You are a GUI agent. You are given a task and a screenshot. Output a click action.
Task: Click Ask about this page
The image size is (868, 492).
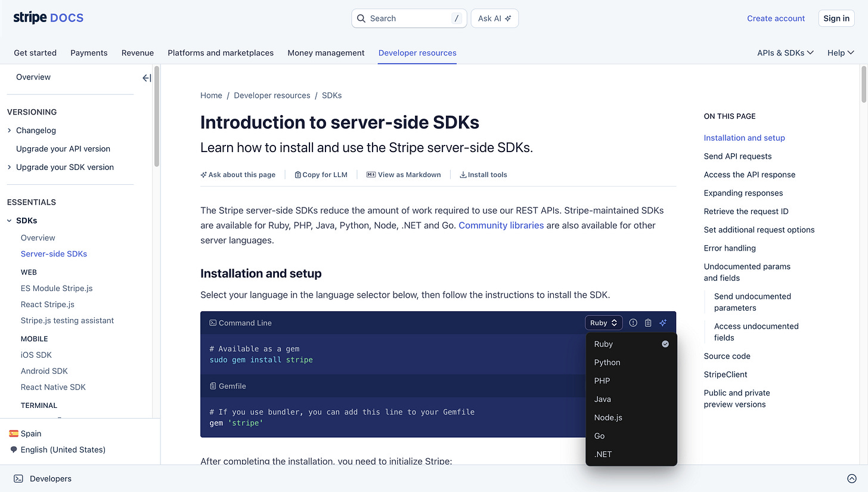238,175
